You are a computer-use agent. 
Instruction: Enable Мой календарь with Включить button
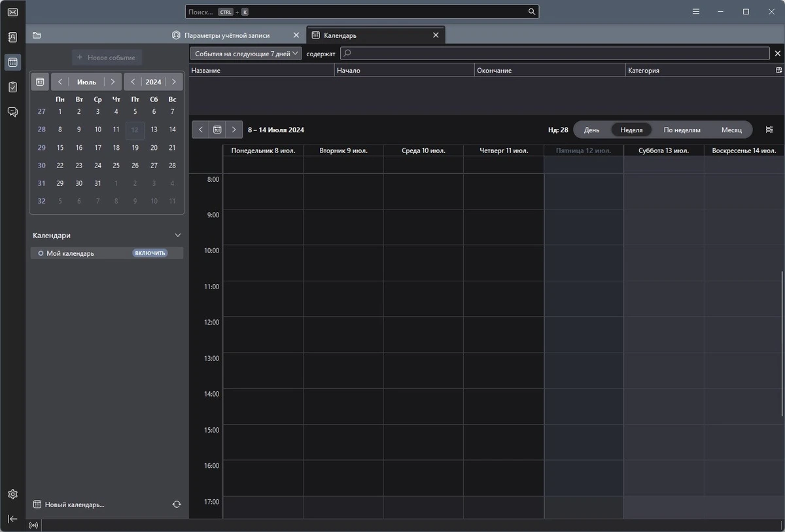(150, 253)
